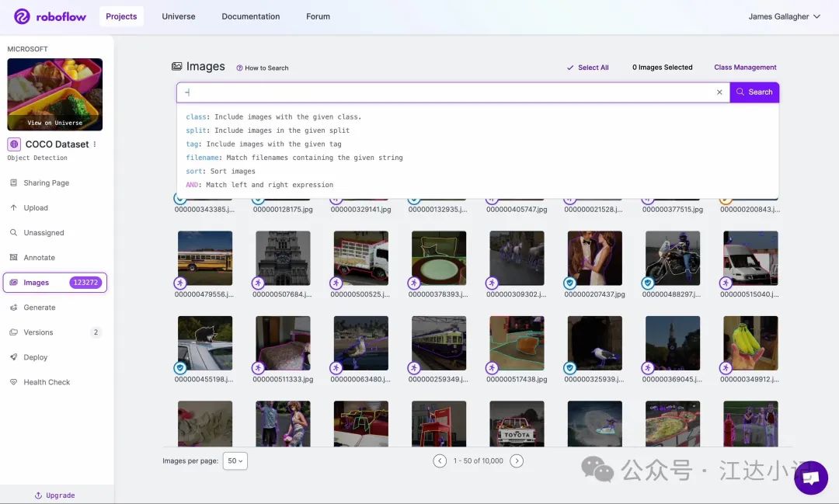The image size is (839, 504).
Task: Click the Upgrade link
Action: pyautogui.click(x=54, y=495)
